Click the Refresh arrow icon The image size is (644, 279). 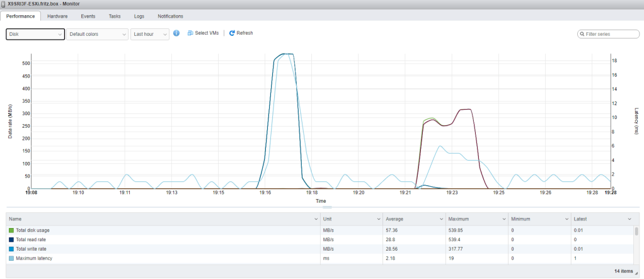(232, 33)
